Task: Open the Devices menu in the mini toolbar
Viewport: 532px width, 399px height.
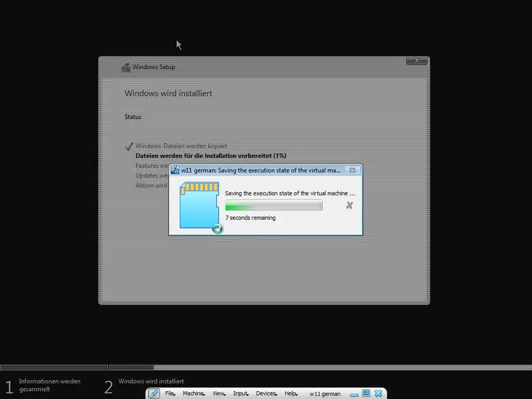Action: pos(267,394)
